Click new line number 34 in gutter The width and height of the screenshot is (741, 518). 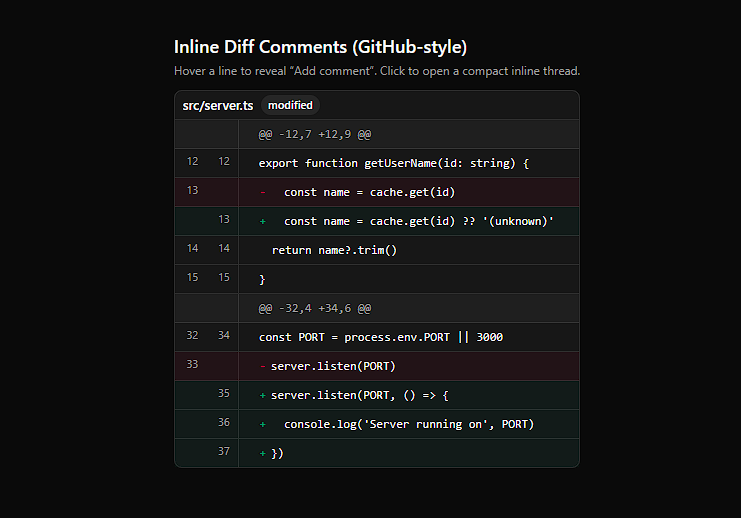point(224,335)
